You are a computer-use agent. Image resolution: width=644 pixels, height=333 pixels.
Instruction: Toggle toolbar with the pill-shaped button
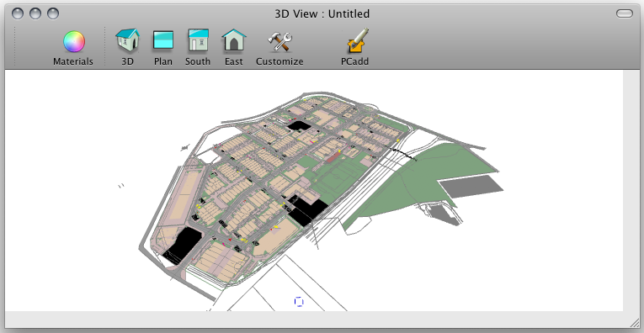(625, 13)
